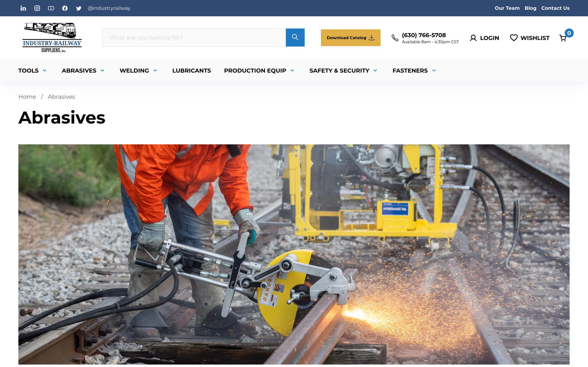
Task: Go to the Contact Us link
Action: (555, 8)
